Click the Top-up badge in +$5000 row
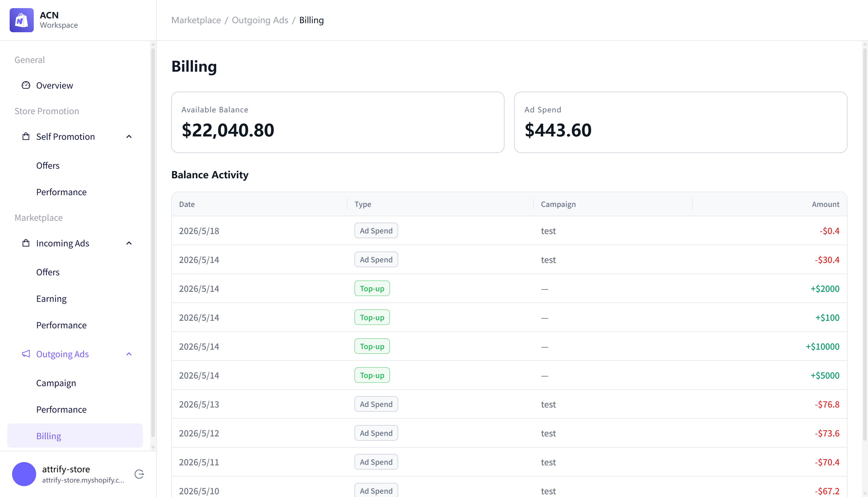Screen dimensions: 868x497 (372, 375)
